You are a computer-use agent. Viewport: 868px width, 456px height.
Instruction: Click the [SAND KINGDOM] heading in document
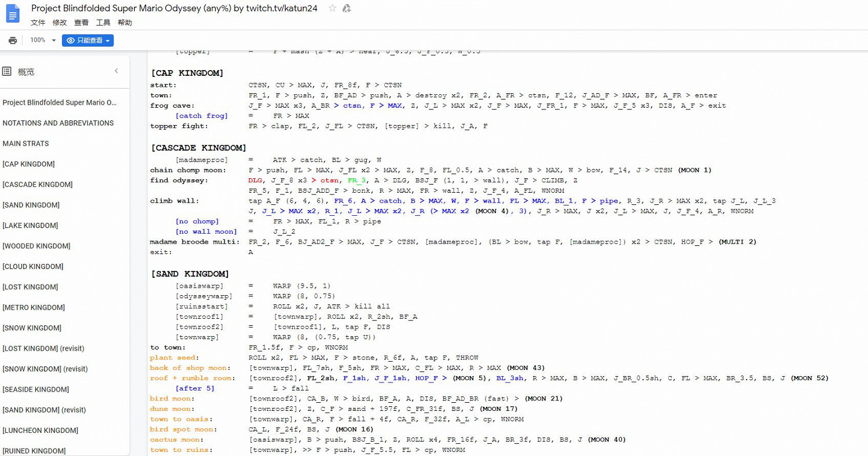pyautogui.click(x=190, y=274)
